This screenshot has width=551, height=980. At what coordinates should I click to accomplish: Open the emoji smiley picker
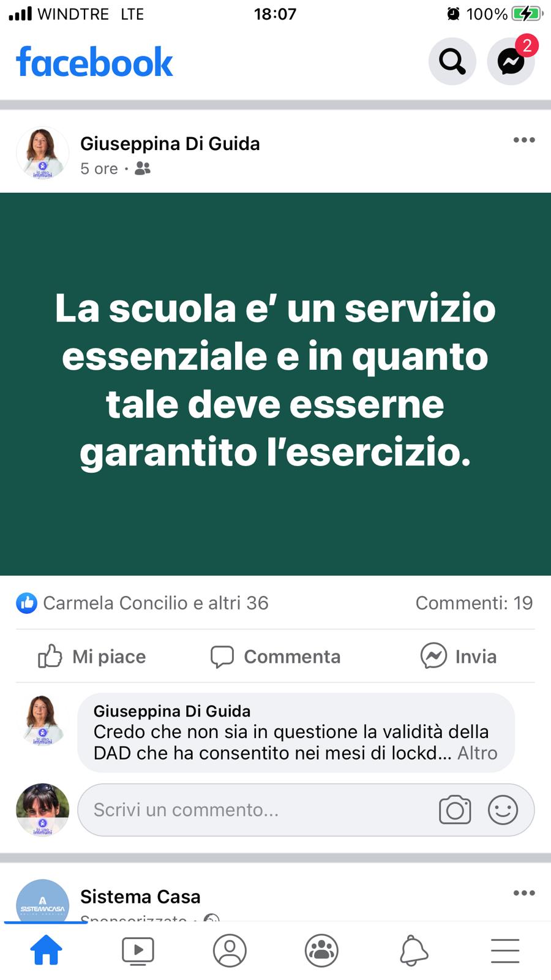tap(503, 810)
